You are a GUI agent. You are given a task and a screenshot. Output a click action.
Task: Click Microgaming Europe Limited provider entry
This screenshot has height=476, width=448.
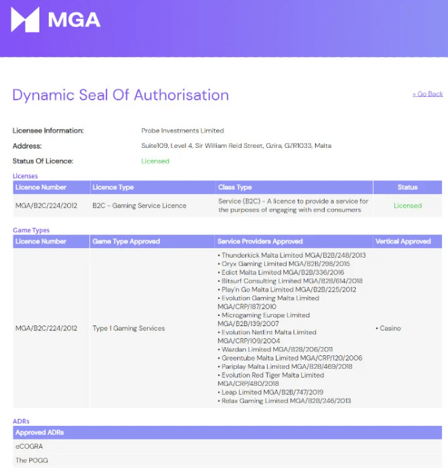coord(264,319)
